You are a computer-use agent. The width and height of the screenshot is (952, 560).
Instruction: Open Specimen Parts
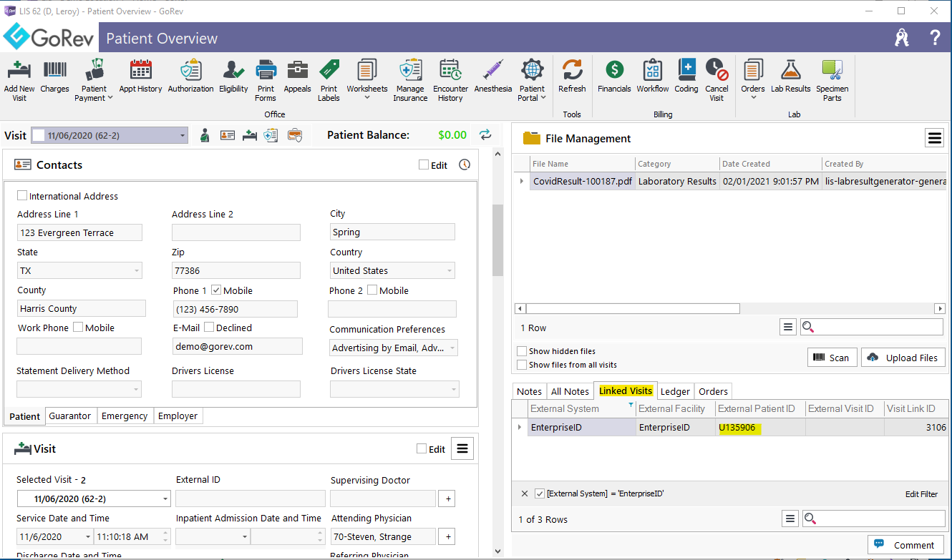[832, 80]
